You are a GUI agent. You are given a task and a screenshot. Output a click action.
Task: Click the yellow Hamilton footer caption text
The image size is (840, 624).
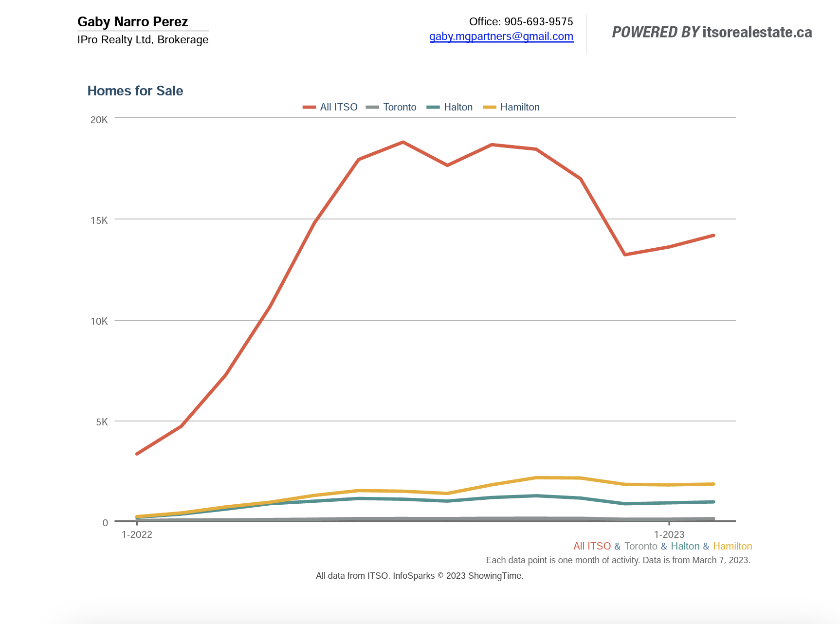[732, 546]
